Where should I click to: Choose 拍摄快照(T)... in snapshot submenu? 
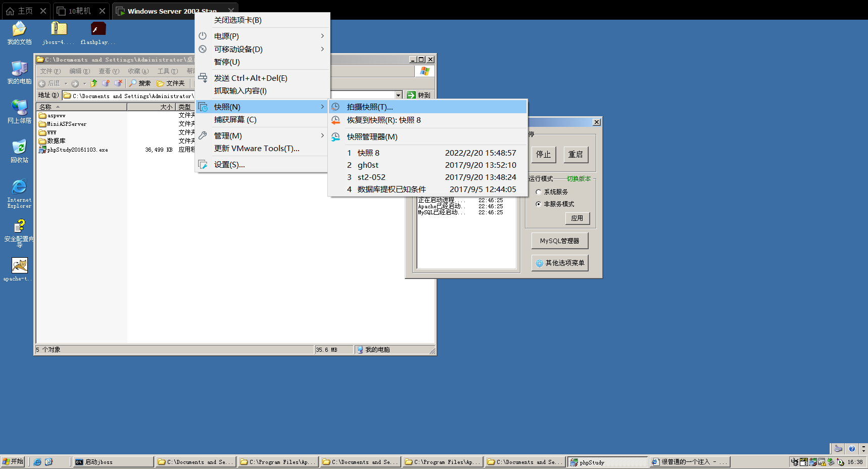click(x=427, y=107)
